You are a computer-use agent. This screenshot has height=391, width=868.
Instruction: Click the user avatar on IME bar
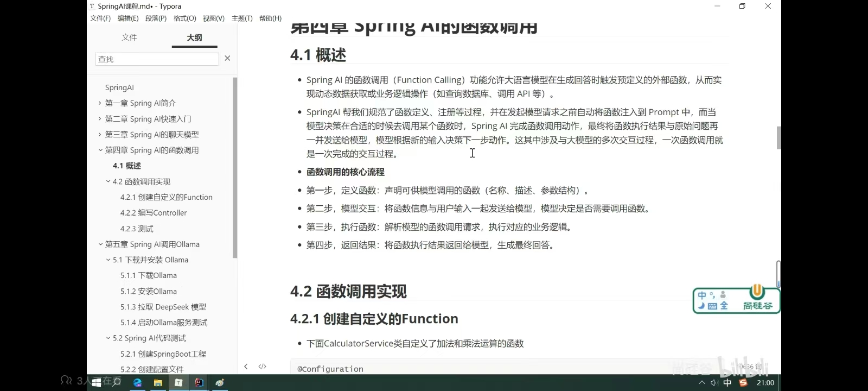[723, 295]
